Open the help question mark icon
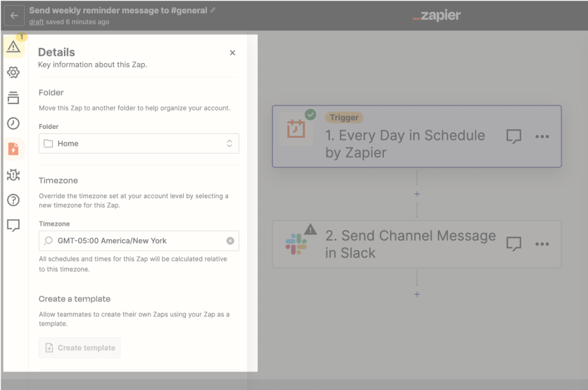Viewport: 588px width, 390px height. [x=13, y=200]
